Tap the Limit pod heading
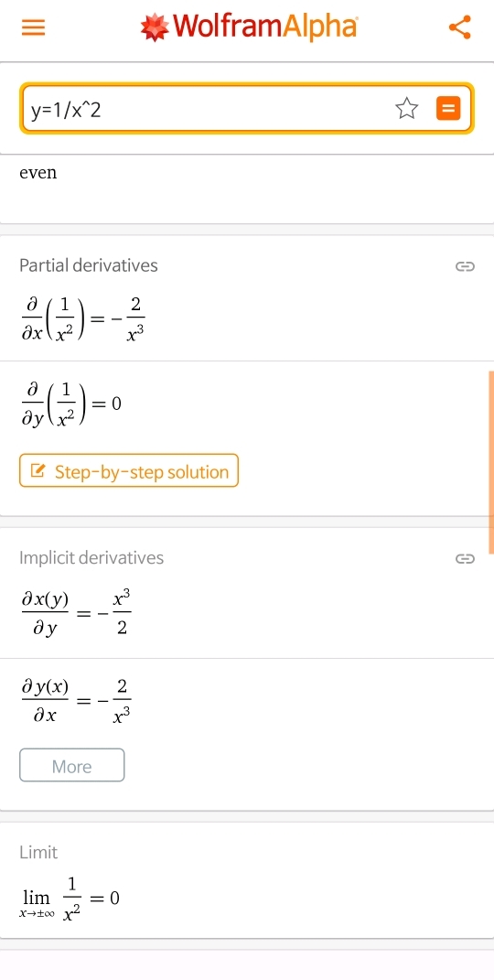Viewport: 494px width, 980px height. click(x=38, y=852)
